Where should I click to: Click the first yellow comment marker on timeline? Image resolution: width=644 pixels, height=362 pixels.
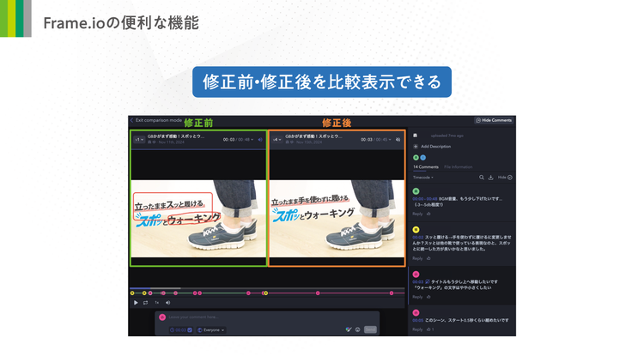(132, 293)
